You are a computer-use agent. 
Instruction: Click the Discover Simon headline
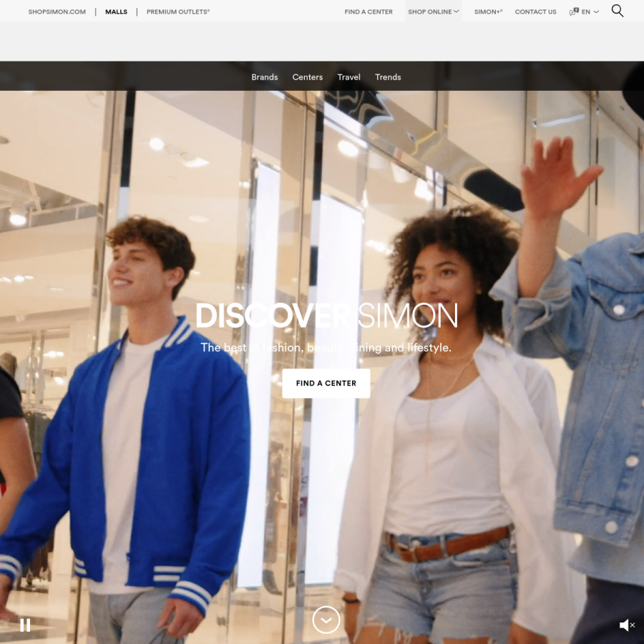click(x=326, y=316)
